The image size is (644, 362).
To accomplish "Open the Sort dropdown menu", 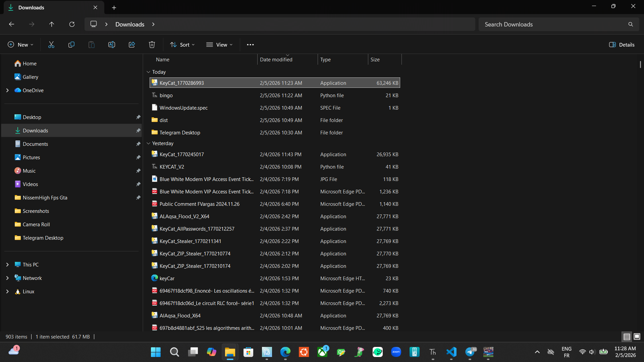I will pos(182,45).
